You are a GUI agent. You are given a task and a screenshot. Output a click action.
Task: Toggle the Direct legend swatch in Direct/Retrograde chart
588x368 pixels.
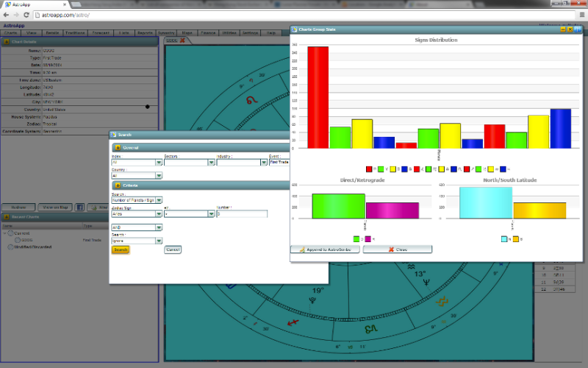357,239
